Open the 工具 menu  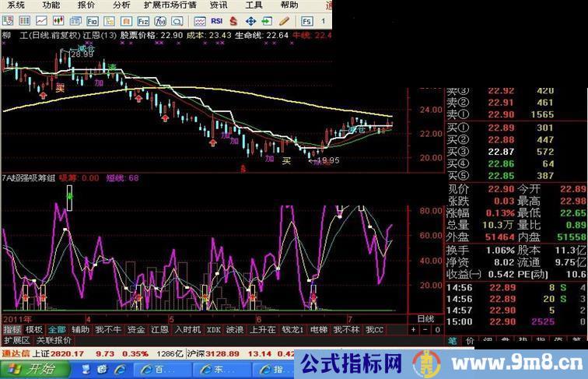pos(254,5)
